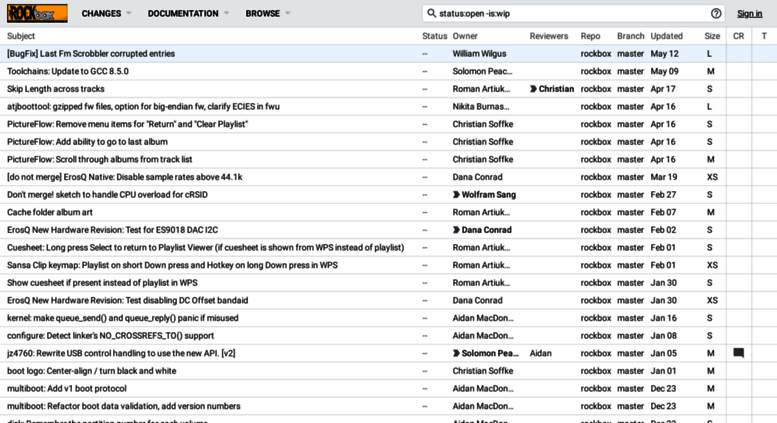Click size 'L' in atjboottool row

coord(709,106)
